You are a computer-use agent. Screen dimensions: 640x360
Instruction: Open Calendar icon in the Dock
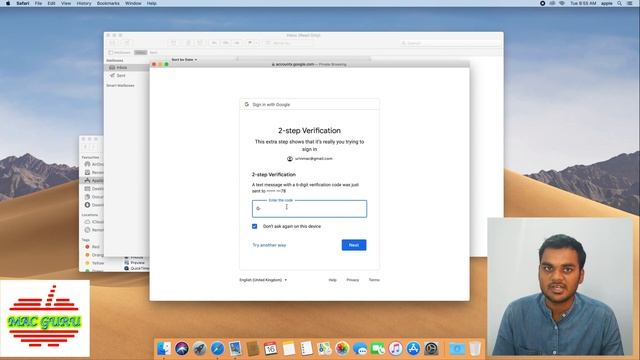pos(271,348)
